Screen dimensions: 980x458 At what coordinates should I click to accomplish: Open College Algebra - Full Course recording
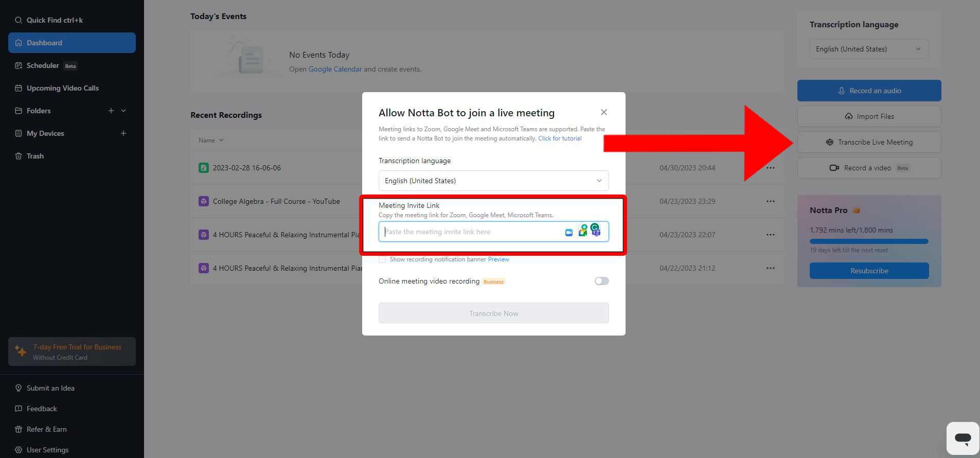[x=276, y=201]
